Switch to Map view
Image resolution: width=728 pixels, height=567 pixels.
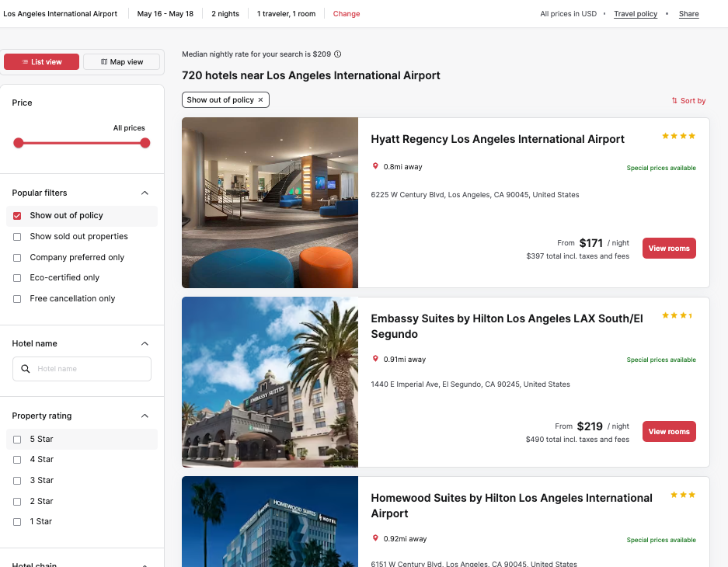click(122, 61)
